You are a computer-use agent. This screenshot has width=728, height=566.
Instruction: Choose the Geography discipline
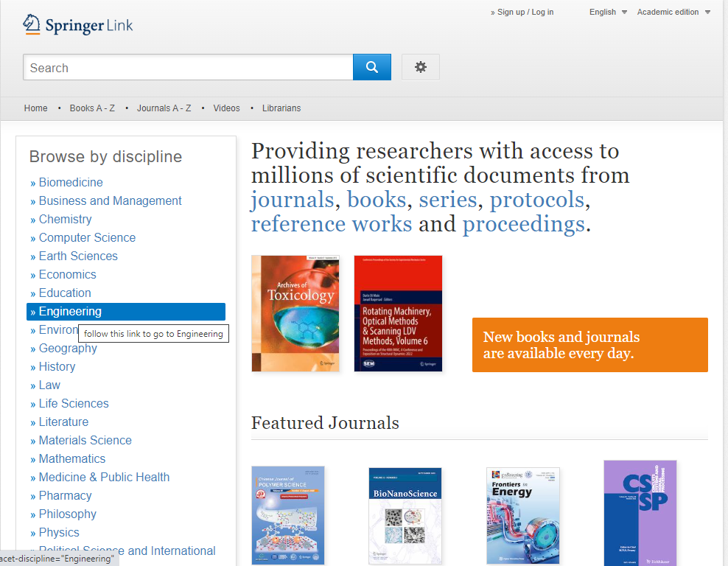tap(68, 349)
